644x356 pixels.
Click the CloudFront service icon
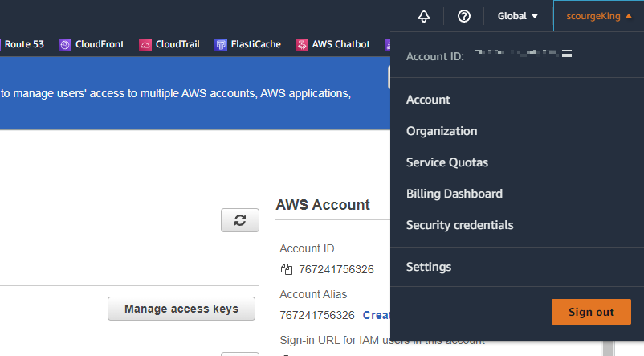point(65,44)
